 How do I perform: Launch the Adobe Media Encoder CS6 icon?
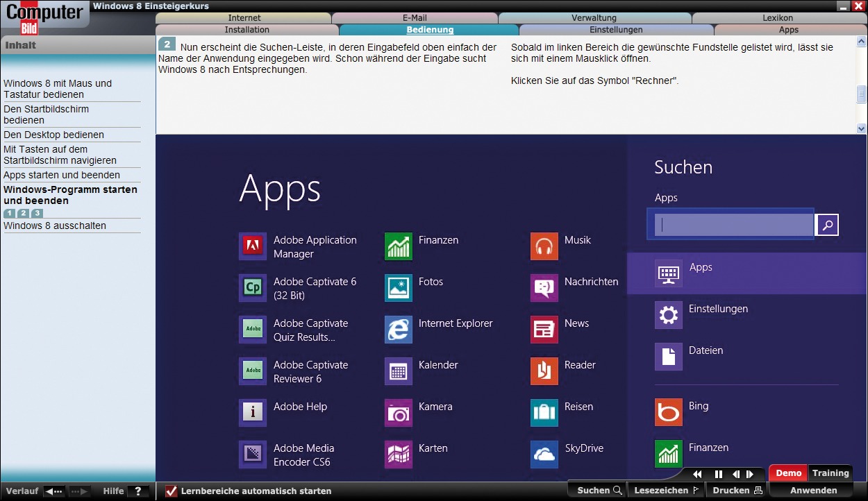coord(252,455)
